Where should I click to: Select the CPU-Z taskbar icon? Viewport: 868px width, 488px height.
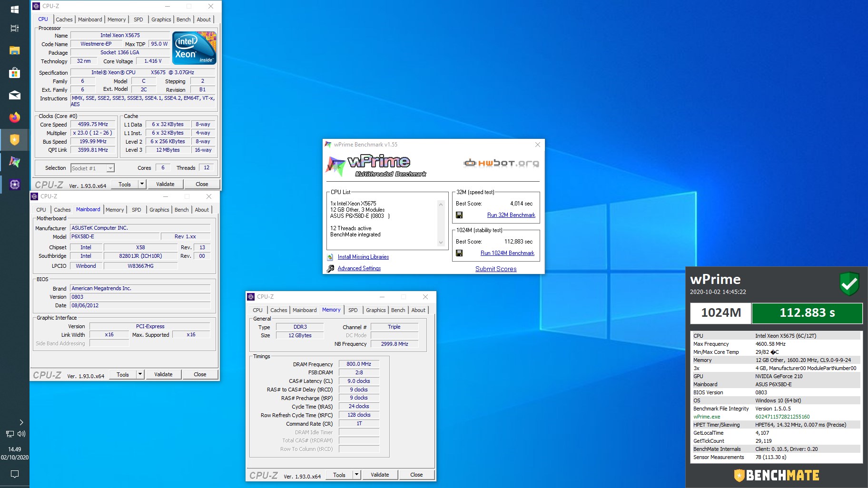point(14,184)
